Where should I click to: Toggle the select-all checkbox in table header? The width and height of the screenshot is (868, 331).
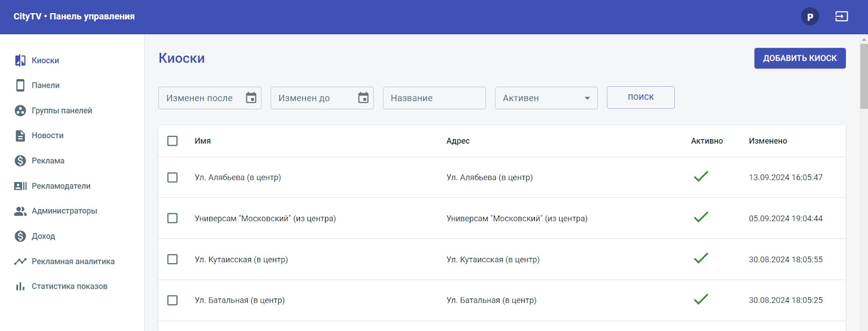(x=173, y=141)
